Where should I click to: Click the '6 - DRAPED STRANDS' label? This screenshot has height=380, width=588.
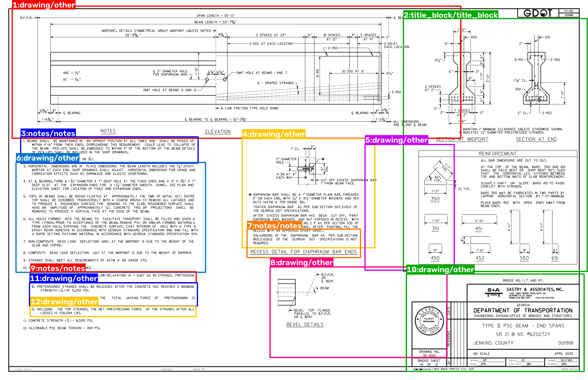[x=276, y=83]
